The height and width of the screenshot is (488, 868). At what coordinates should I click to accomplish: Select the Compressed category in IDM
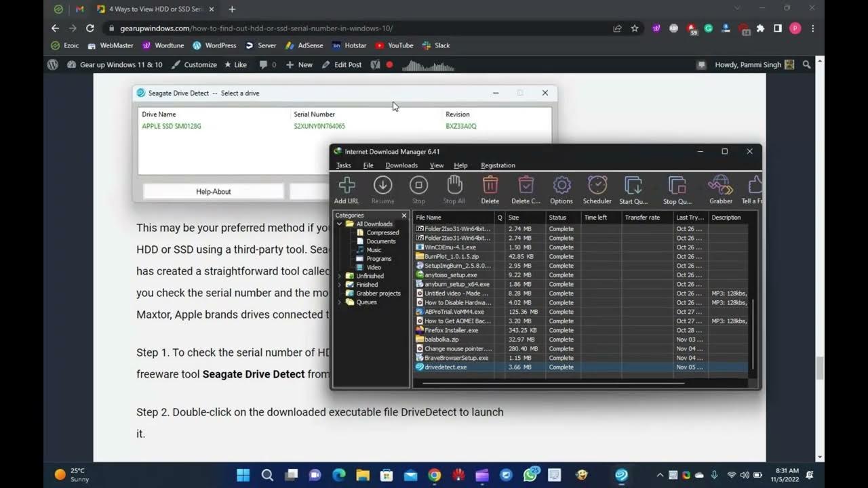coord(378,232)
